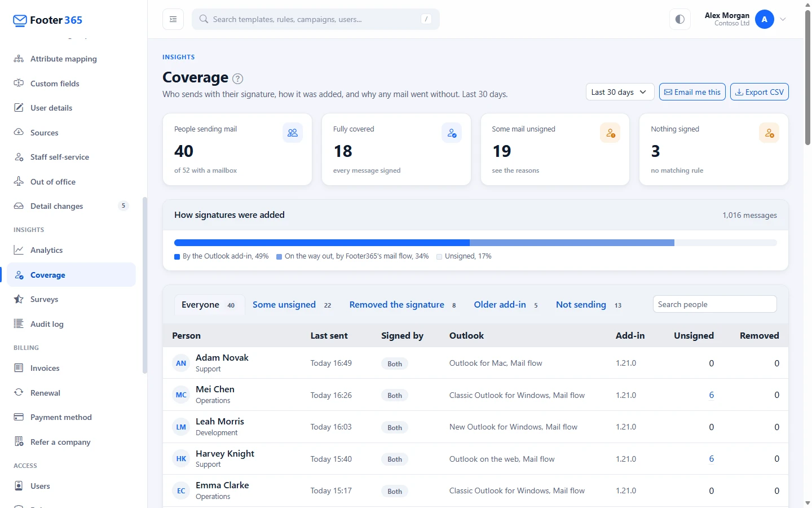This screenshot has height=508, width=812.
Task: Click the Coverage help question mark icon
Action: [x=238, y=78]
